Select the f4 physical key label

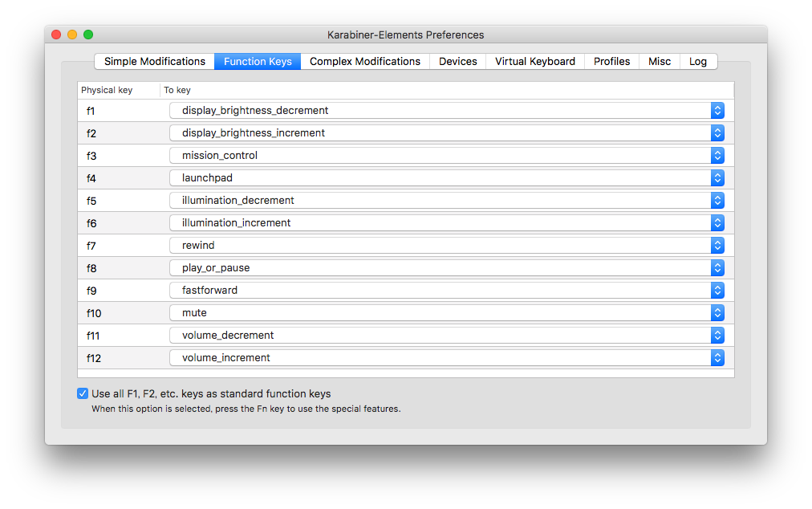click(91, 178)
